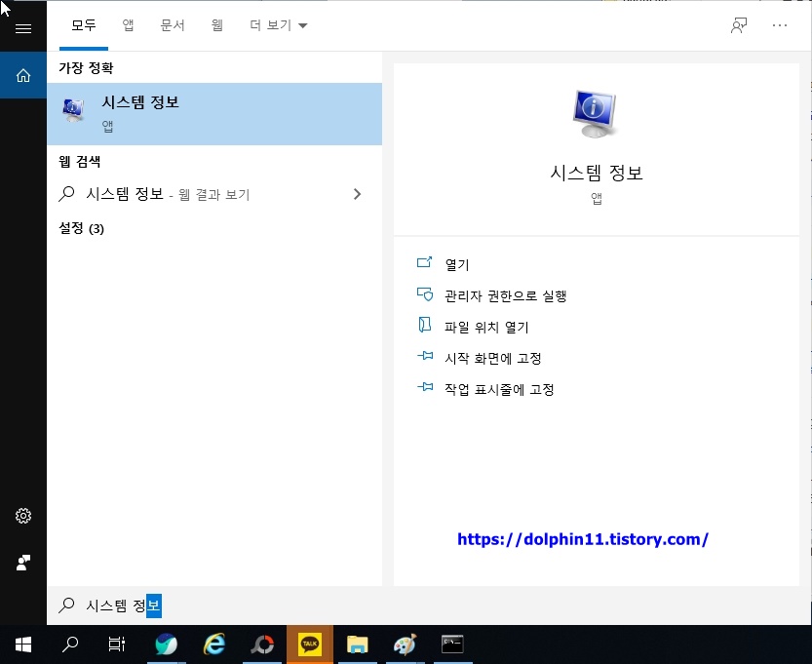Click the taskbar search magnifier
The width and height of the screenshot is (812, 664).
(x=70, y=644)
